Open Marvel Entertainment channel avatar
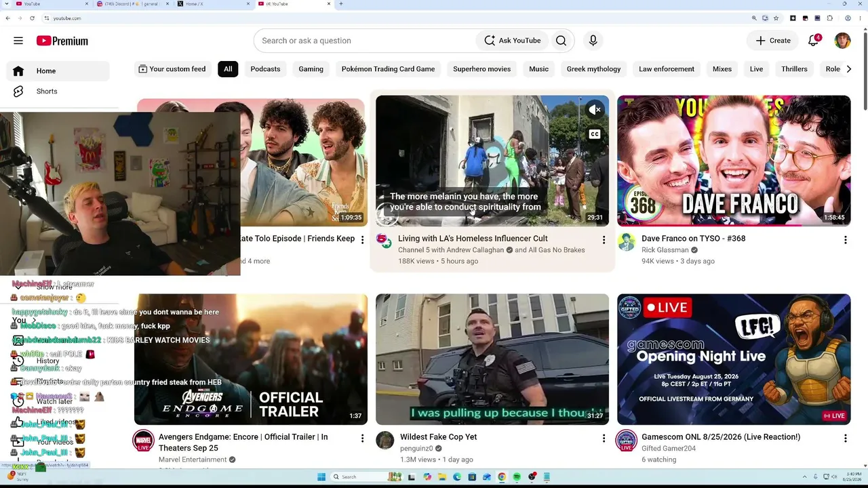This screenshot has width=868, height=488. (x=143, y=440)
